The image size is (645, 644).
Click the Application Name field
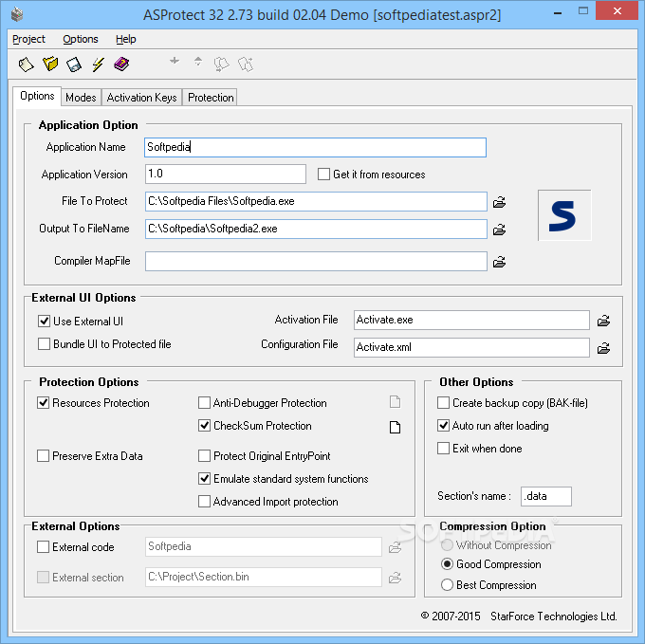315,147
